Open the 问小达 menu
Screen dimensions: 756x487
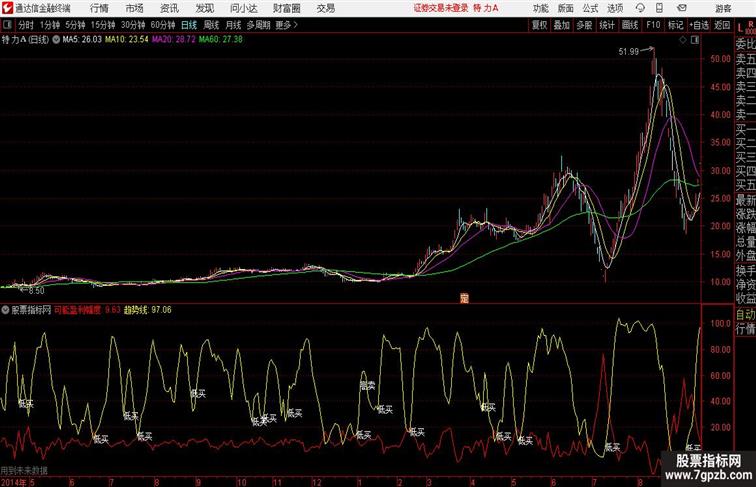243,8
